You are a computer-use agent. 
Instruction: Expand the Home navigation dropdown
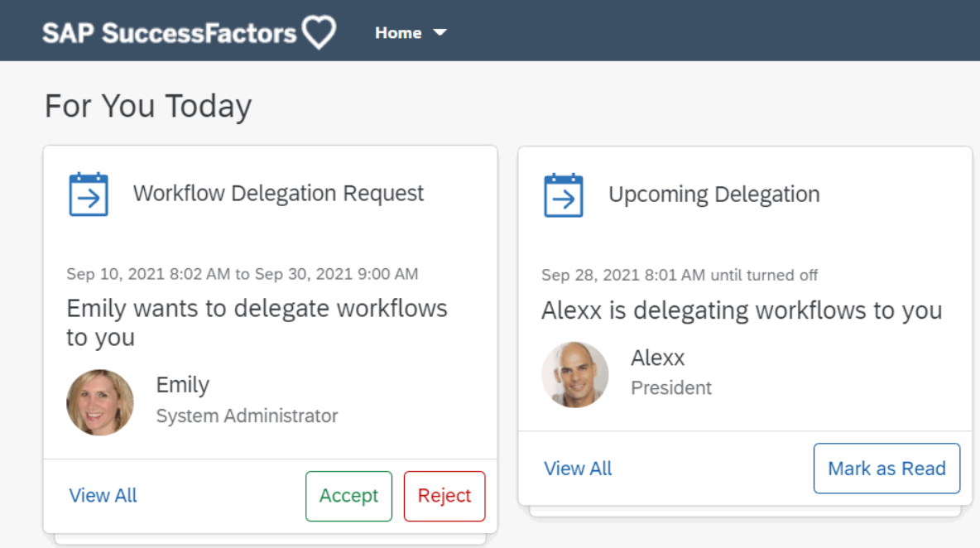[411, 32]
